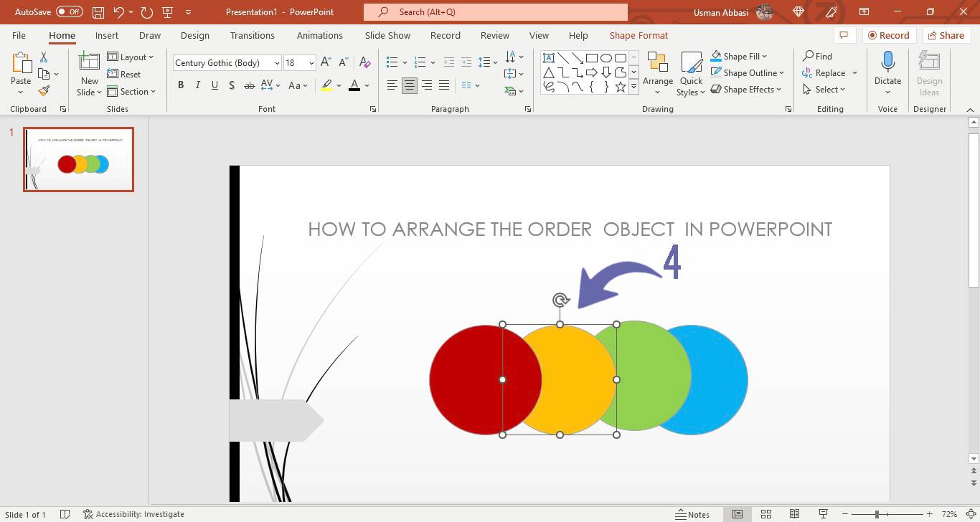The width and height of the screenshot is (980, 522).
Task: Switch to Reading View
Action: point(794,514)
